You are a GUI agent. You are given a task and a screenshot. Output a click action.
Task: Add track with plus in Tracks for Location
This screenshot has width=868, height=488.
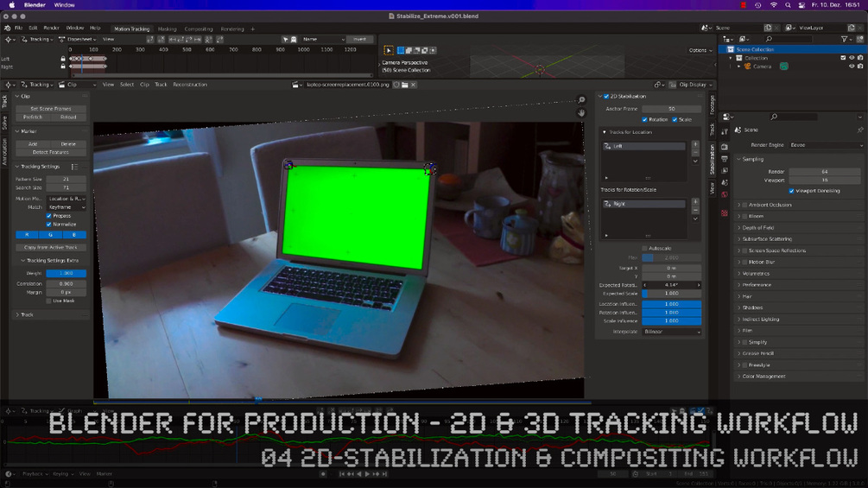tap(695, 145)
